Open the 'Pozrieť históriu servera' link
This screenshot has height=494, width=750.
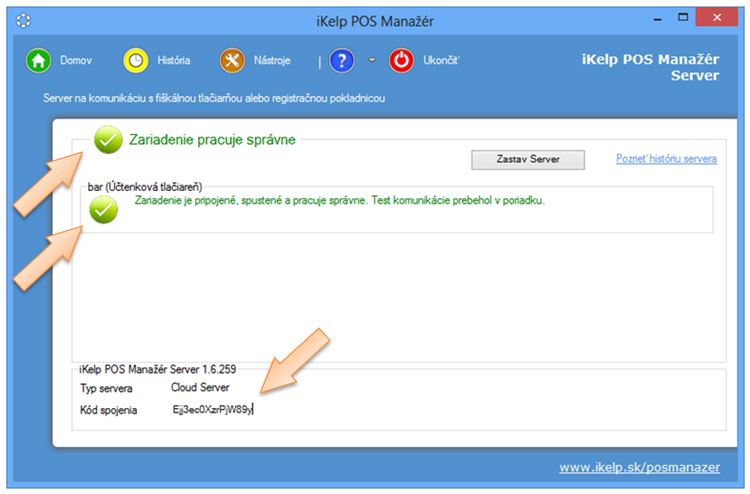click(x=666, y=159)
